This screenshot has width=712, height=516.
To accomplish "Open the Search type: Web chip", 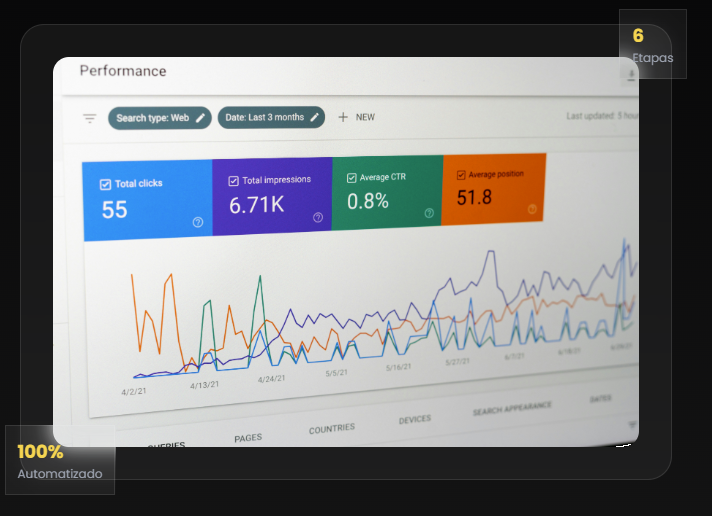I will tap(160, 118).
